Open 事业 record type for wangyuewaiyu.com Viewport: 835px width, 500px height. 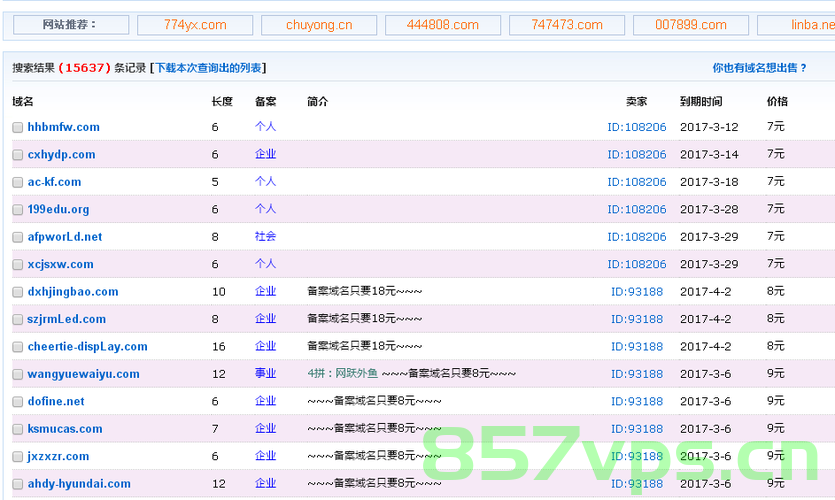(x=265, y=374)
